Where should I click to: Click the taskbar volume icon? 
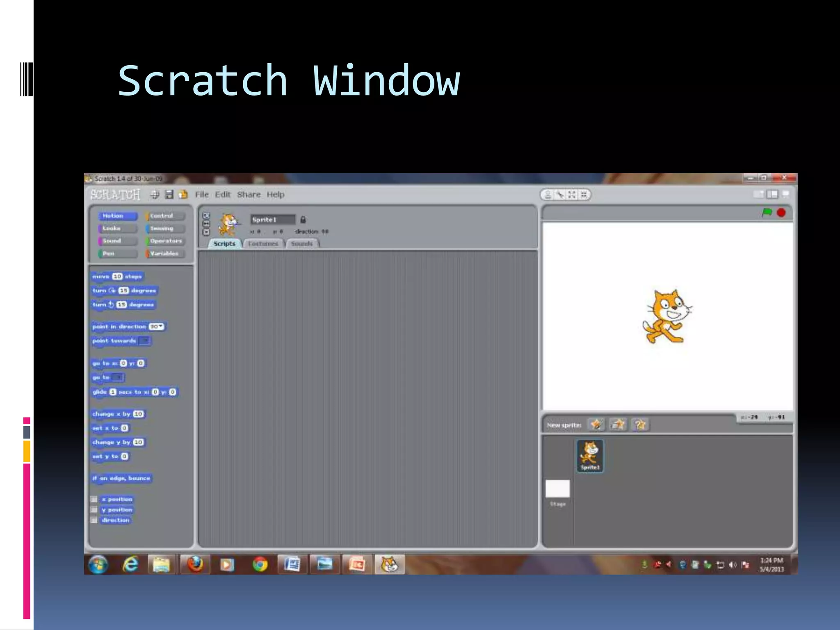click(733, 565)
